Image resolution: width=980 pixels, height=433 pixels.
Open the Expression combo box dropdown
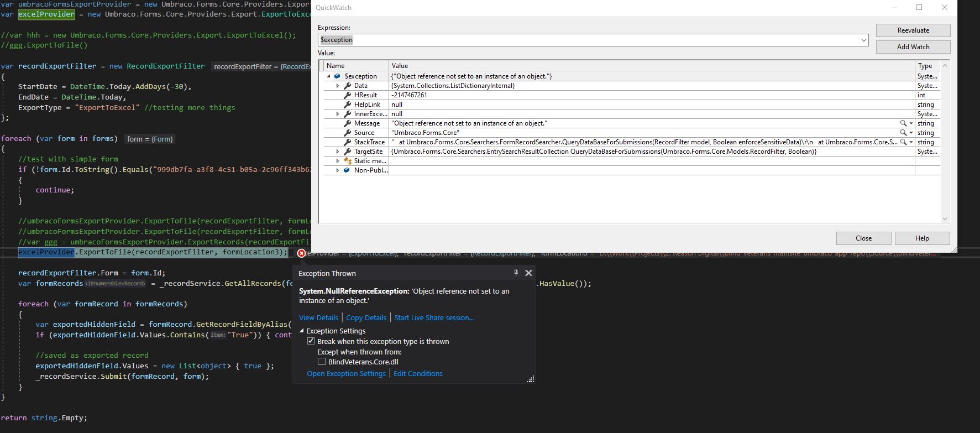[x=863, y=40]
